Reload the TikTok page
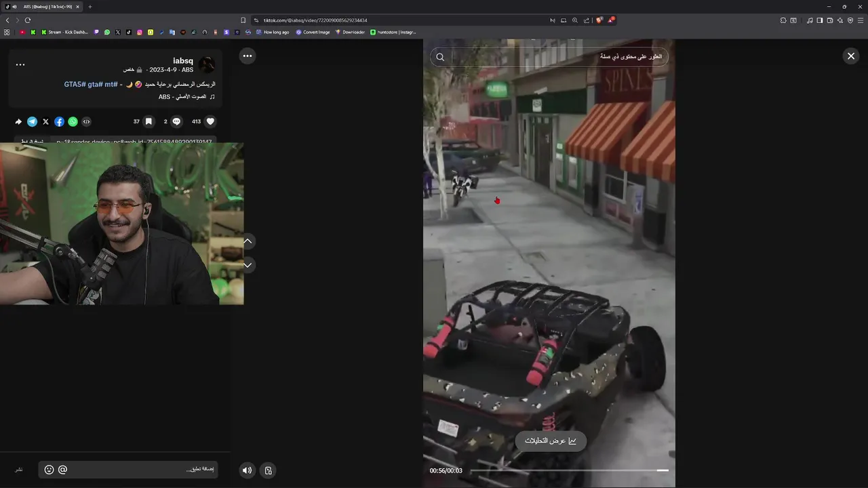Viewport: 868px width, 488px height. coord(28,20)
